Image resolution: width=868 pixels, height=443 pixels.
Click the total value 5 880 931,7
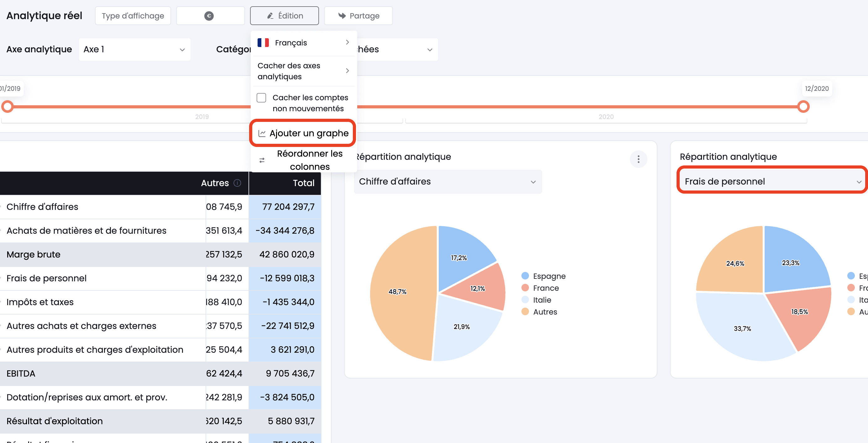291,421
